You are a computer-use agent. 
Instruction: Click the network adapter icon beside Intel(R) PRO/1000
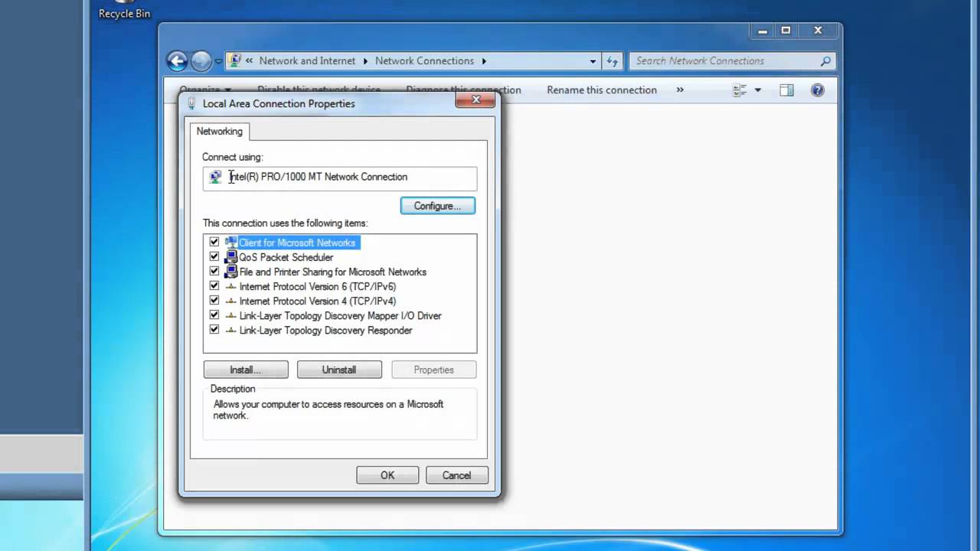[x=216, y=178]
